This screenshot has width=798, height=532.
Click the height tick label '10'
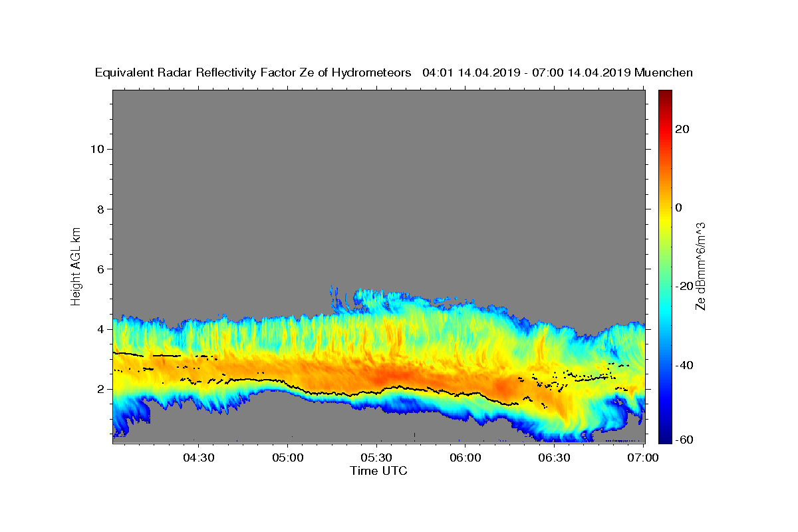[x=96, y=149]
